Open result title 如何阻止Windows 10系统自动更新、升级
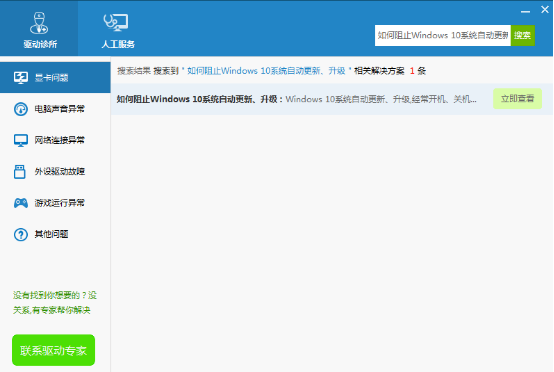This screenshot has width=554, height=372. (x=197, y=99)
